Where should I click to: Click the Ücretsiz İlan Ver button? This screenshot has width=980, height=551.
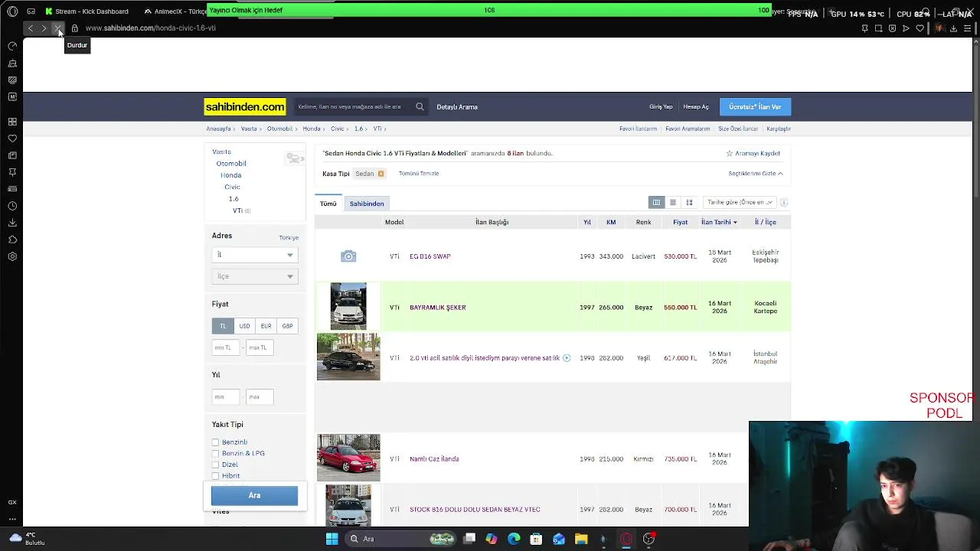point(755,107)
